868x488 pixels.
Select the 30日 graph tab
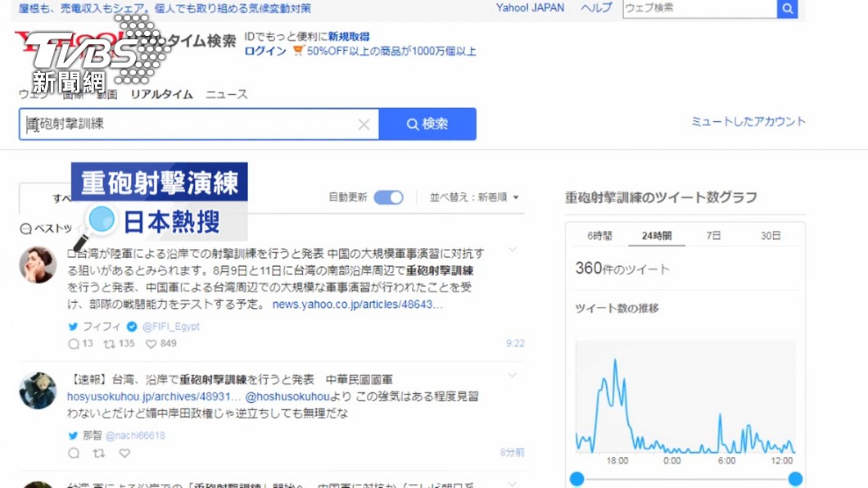coord(770,236)
